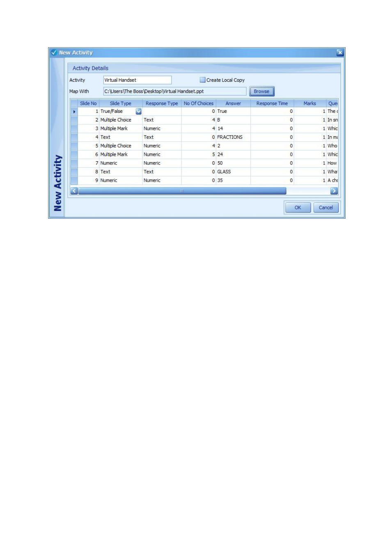Click the New Activity checkmark title icon
Screen dimensions: 392x554
(x=54, y=53)
